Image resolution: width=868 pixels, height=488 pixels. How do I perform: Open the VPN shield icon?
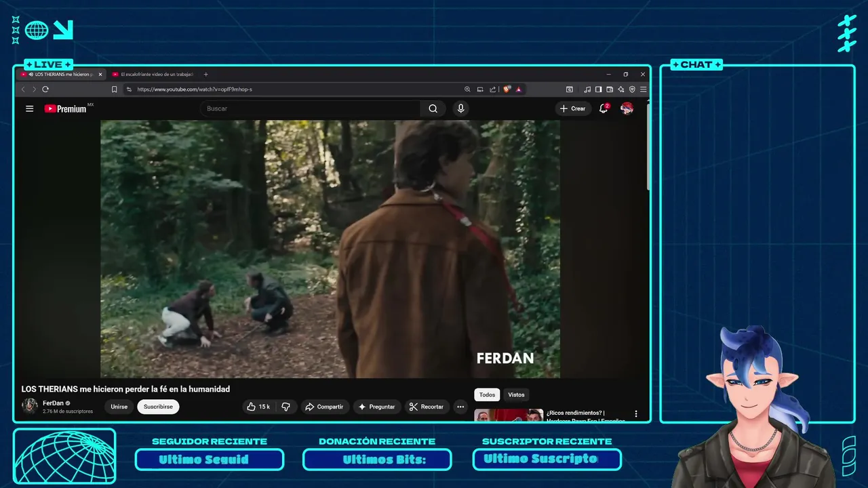click(632, 89)
